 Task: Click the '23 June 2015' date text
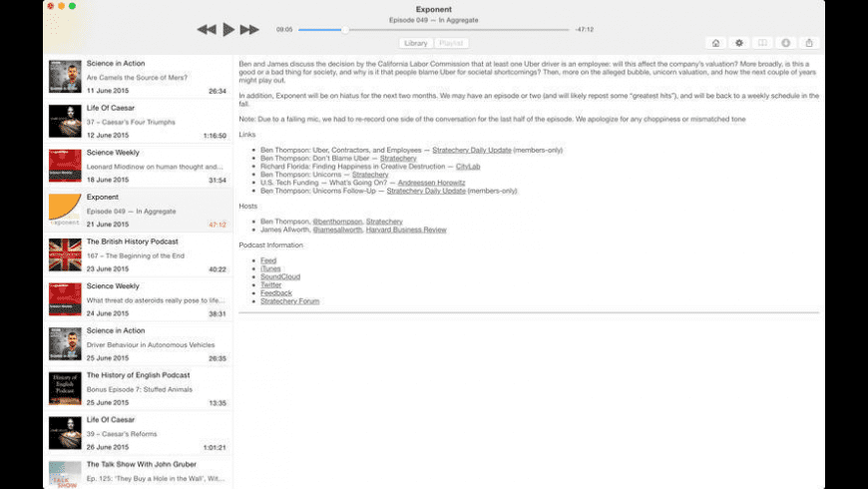[x=108, y=269]
